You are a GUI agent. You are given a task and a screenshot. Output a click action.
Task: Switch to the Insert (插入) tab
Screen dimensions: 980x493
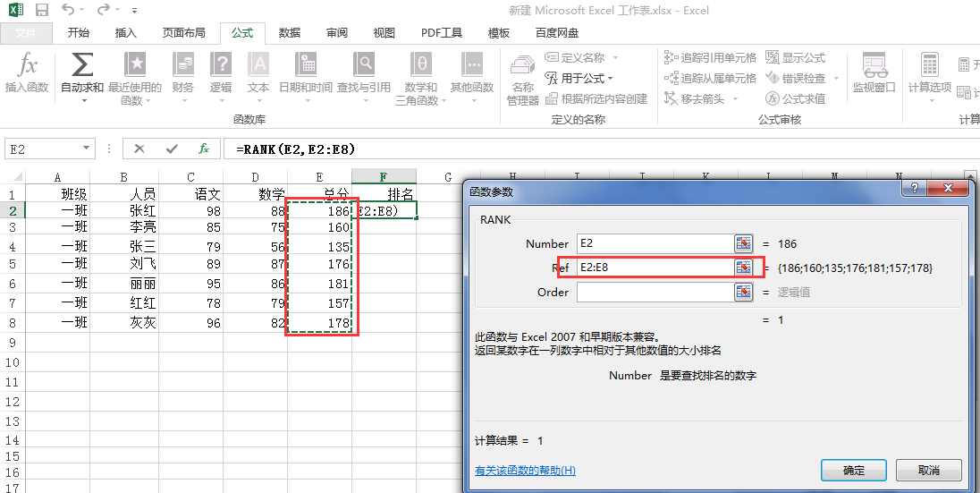(x=125, y=33)
